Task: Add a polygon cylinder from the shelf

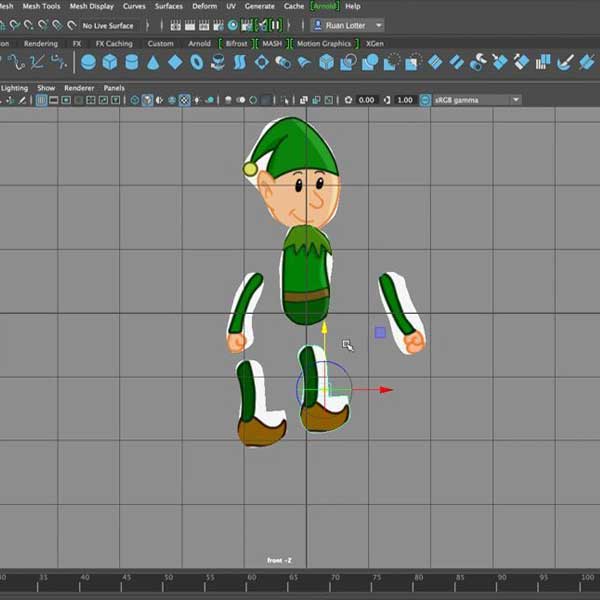Action: coord(131,62)
